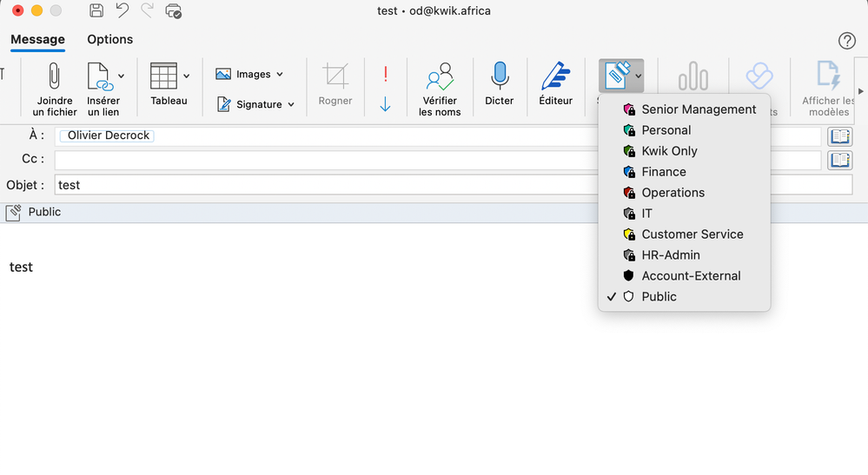Select Personal sensitivity label
Viewport: 868px width, 475px height.
684,130
